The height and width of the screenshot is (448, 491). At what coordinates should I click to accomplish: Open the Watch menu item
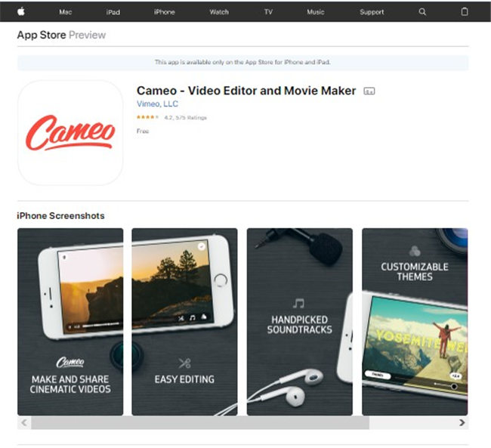[219, 12]
